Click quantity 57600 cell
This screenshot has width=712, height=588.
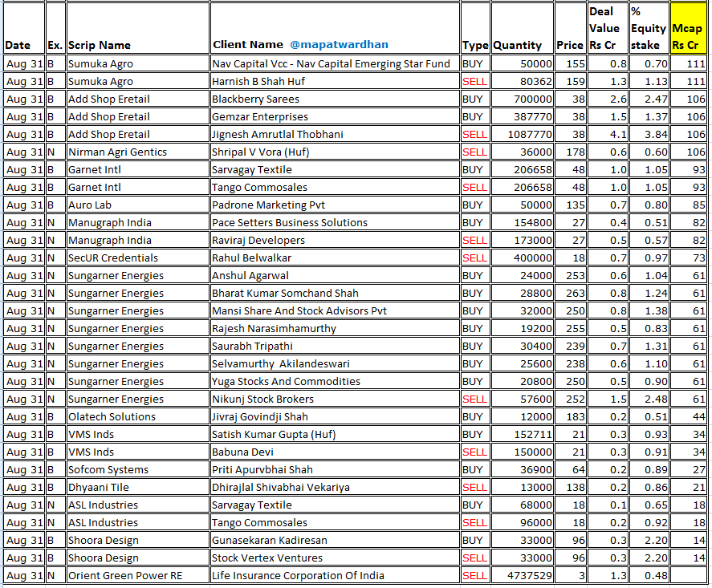click(523, 399)
